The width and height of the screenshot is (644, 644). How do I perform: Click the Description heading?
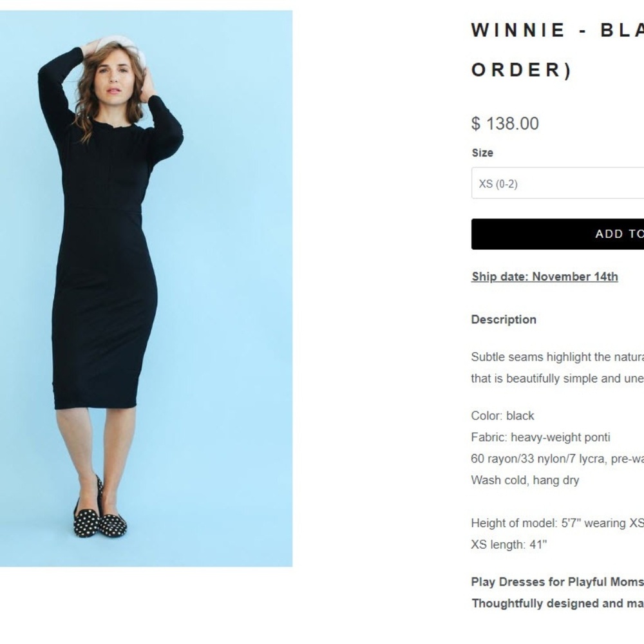tap(504, 319)
